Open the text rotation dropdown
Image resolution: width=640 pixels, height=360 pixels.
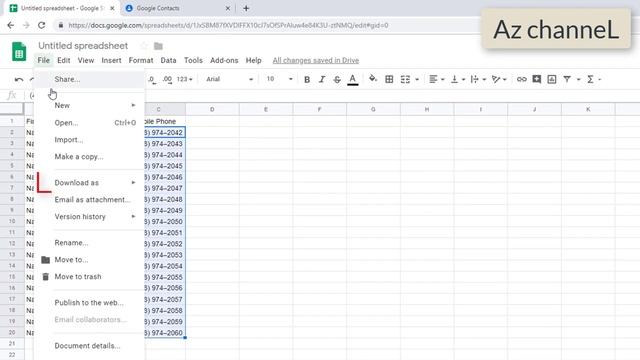[499, 79]
